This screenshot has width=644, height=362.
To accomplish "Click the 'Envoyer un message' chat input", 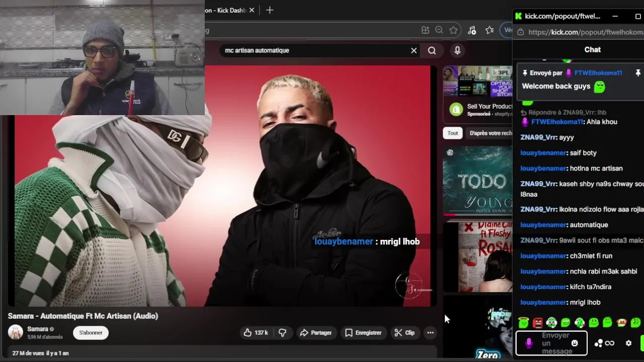I will click(551, 343).
